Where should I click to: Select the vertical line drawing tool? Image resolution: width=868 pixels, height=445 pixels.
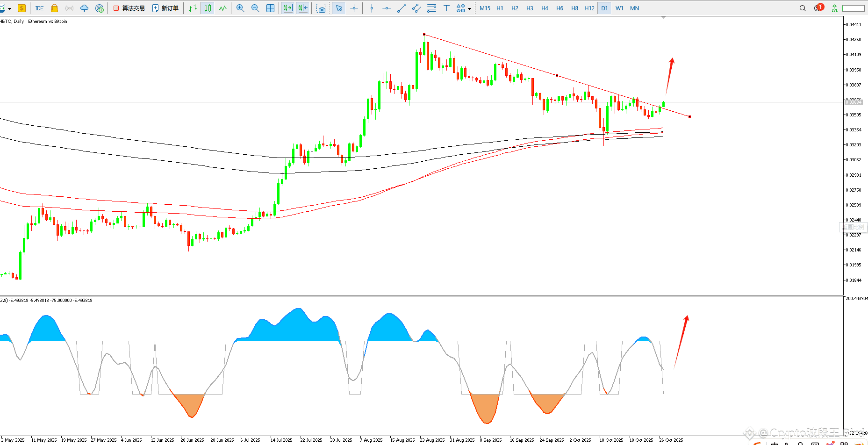click(372, 8)
